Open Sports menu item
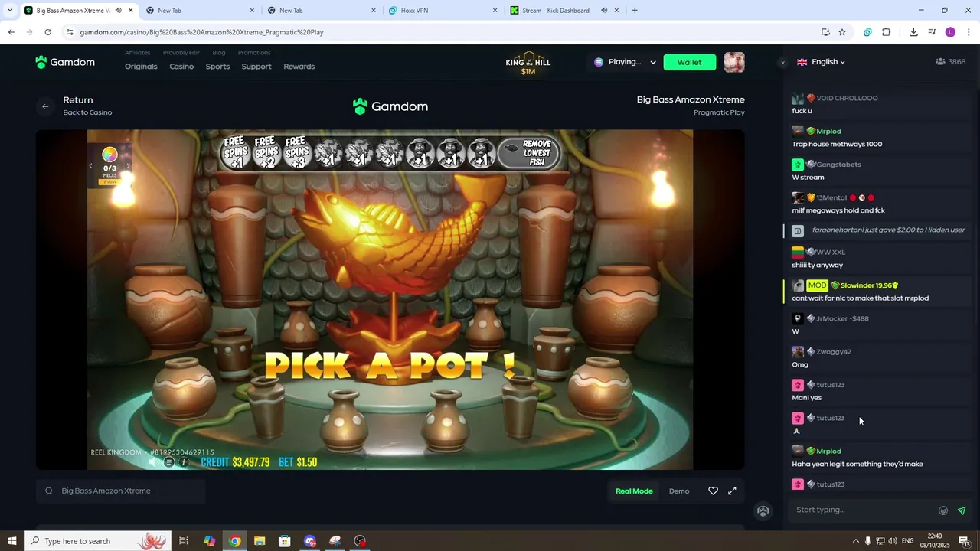The width and height of the screenshot is (980, 551). [x=217, y=67]
